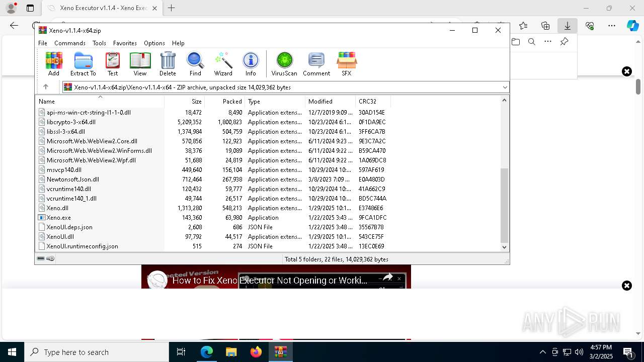
Task: Open Firefox from taskbar
Action: point(256,352)
